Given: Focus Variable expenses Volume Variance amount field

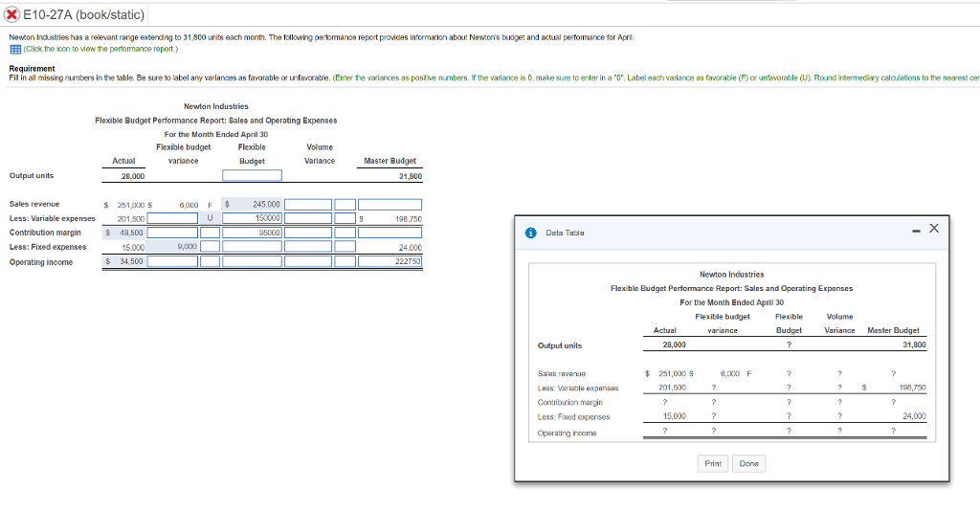Looking at the screenshot, I should click(x=308, y=218).
